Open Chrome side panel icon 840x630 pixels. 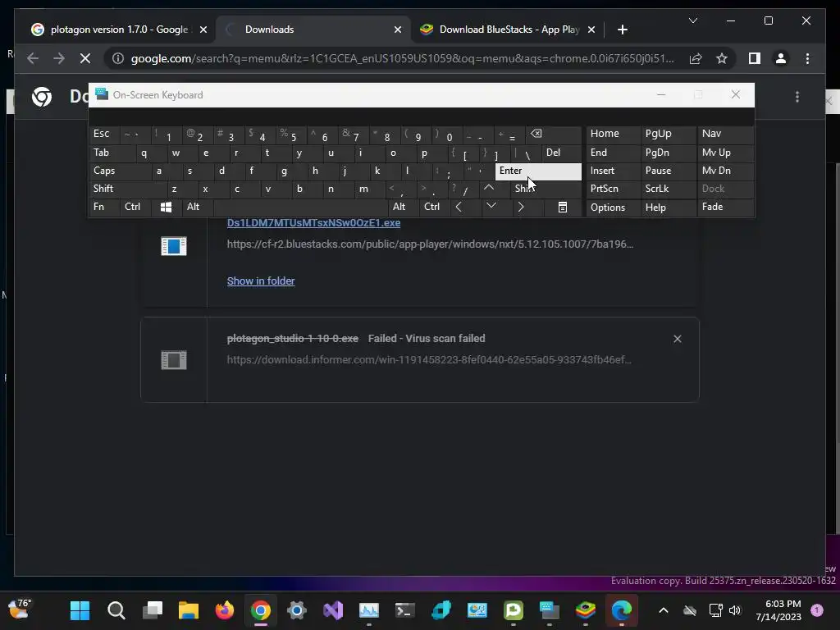coord(755,58)
